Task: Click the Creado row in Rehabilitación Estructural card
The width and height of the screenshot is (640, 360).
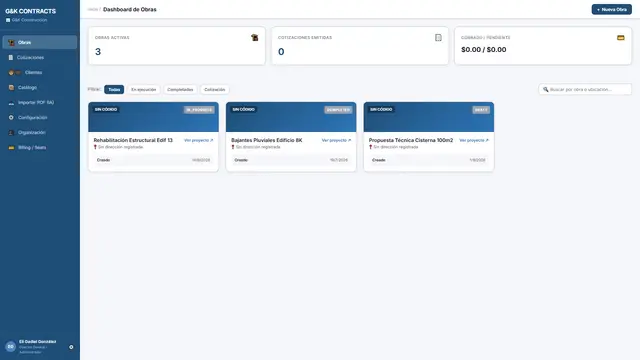Action: [153, 160]
